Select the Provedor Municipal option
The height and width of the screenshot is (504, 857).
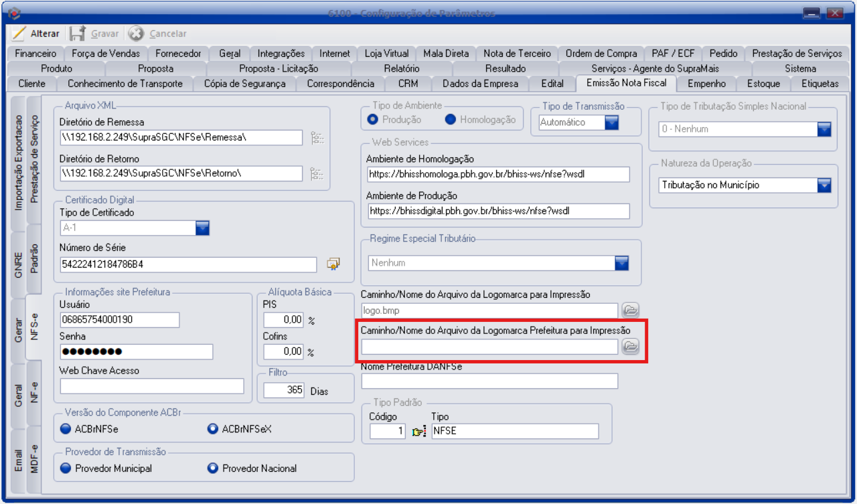(x=66, y=469)
